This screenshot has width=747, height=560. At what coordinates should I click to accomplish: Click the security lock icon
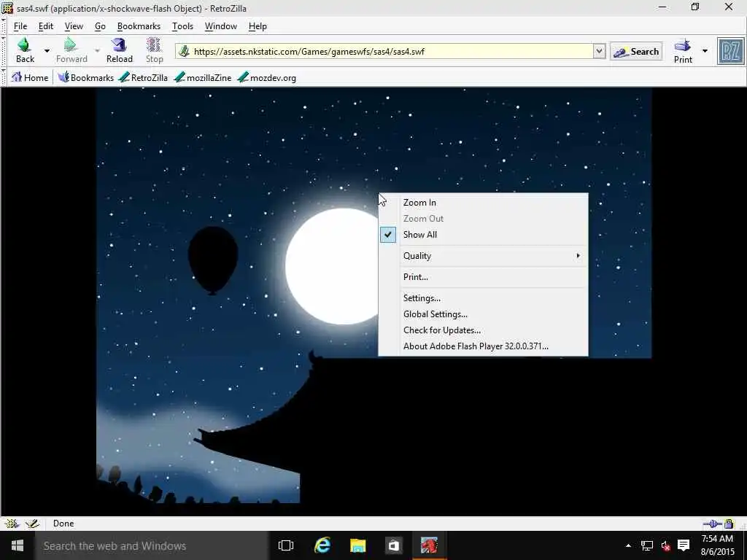(x=729, y=524)
